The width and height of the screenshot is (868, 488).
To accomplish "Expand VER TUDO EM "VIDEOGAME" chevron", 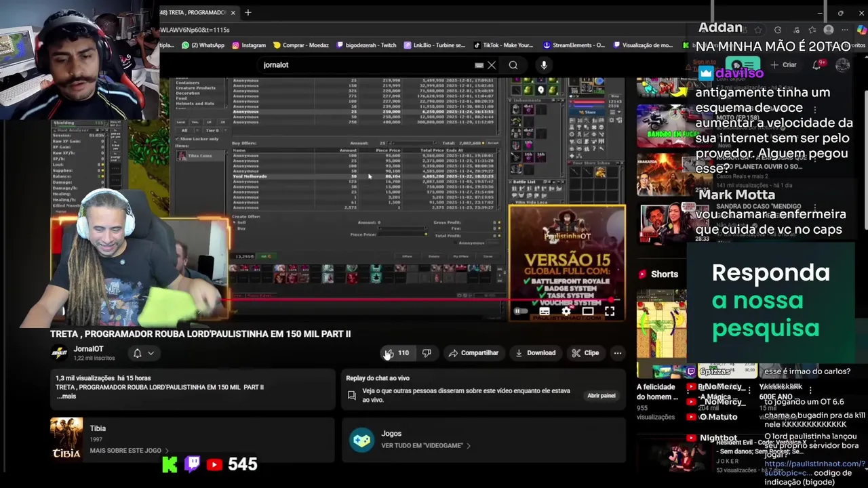I will tap(468, 446).
